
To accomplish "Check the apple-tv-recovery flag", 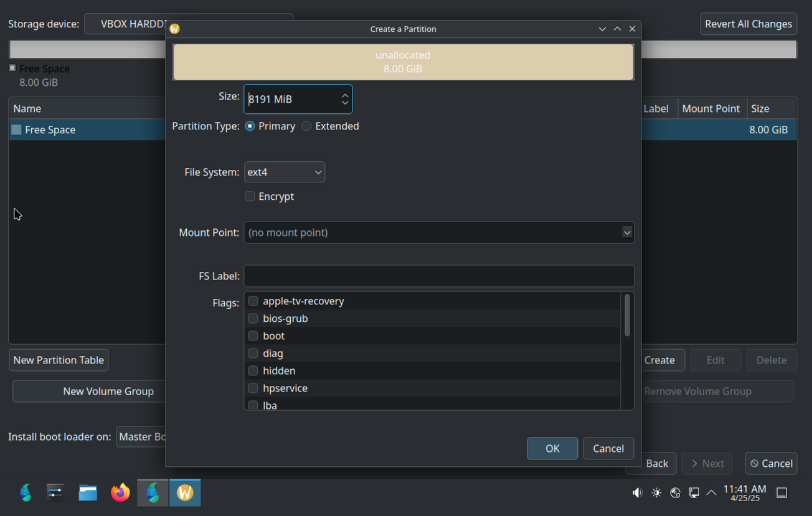I will click(x=253, y=301).
